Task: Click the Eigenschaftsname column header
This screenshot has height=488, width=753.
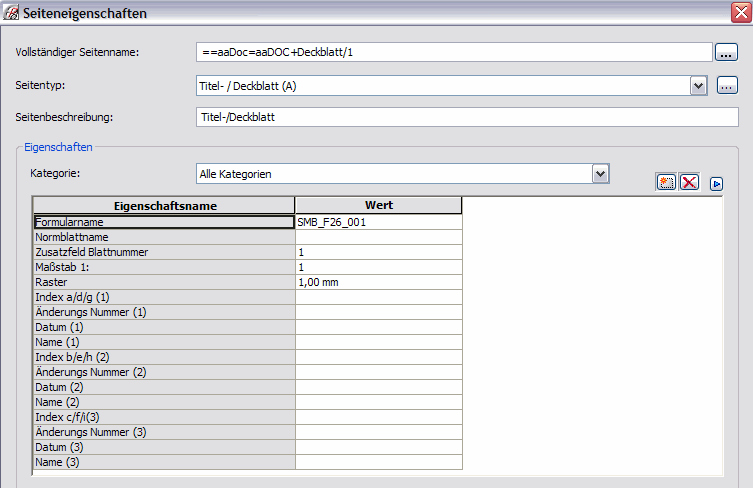Action: coord(164,206)
